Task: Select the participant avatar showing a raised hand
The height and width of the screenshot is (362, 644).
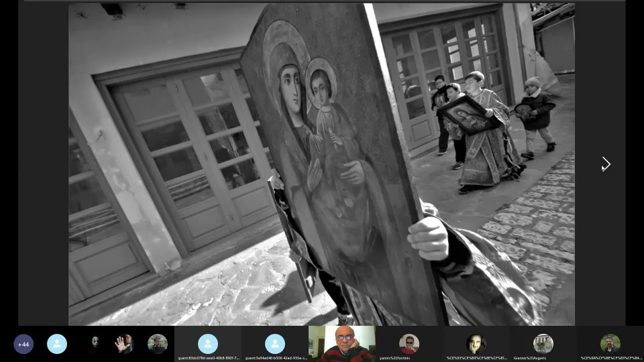Action: tap(124, 344)
